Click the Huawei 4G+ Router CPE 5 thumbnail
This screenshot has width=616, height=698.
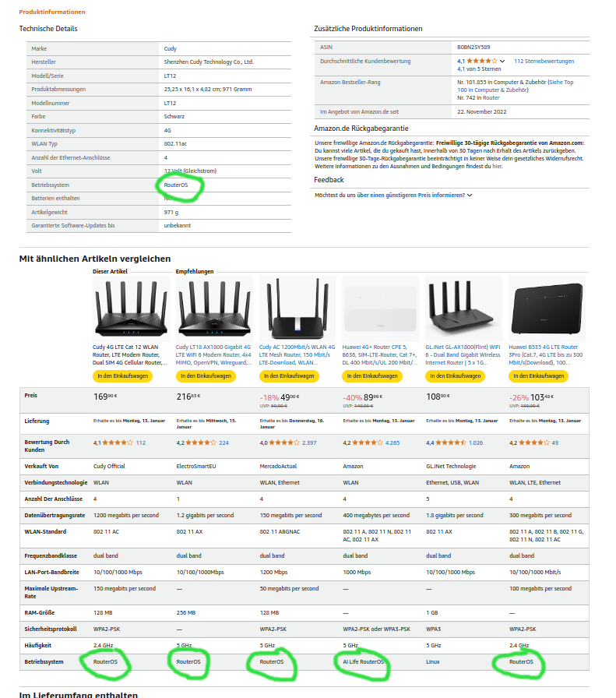[x=380, y=308]
